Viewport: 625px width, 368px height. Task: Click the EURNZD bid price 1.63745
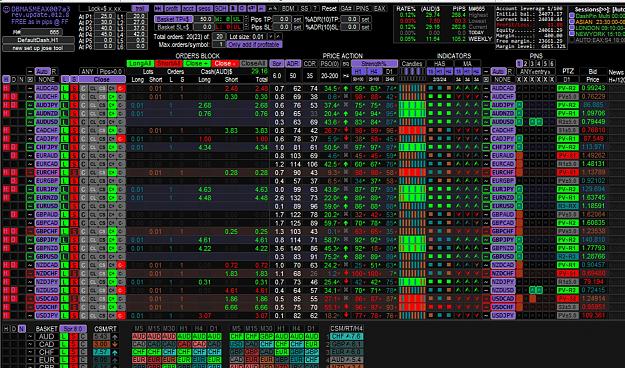594,198
